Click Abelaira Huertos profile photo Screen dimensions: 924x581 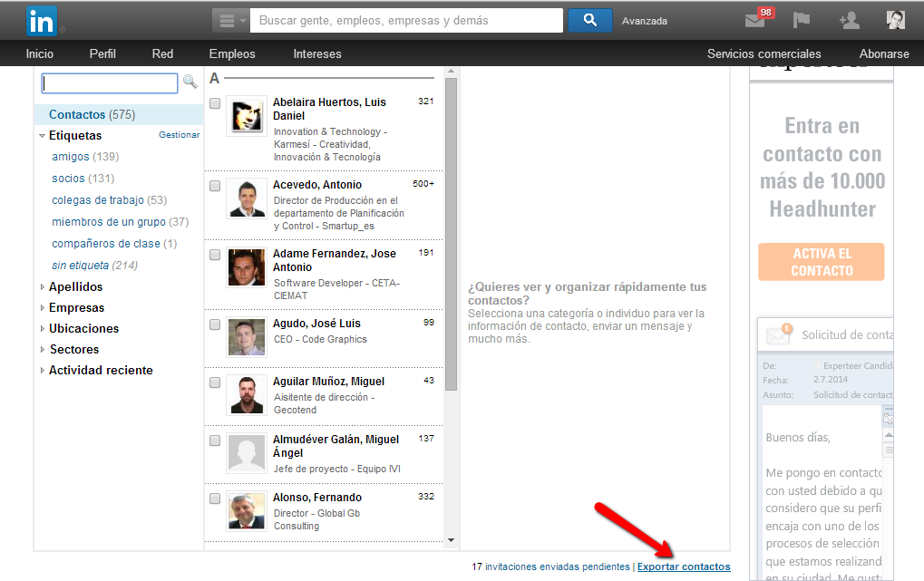coord(247,116)
